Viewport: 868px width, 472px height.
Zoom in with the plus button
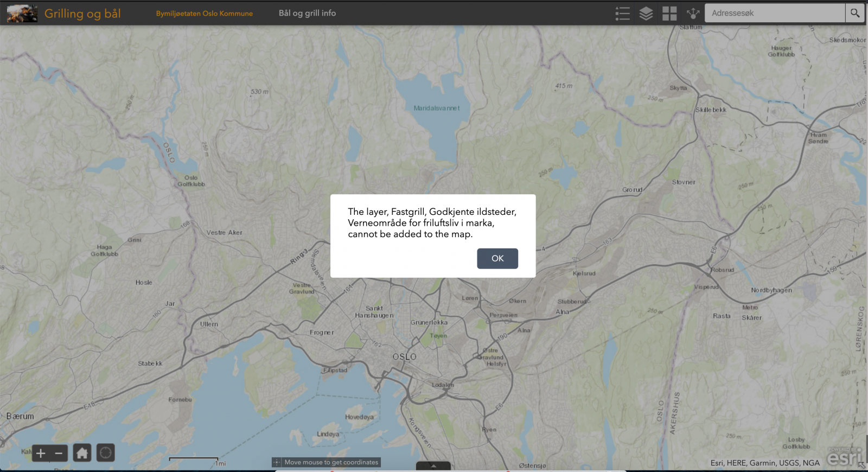[x=41, y=453]
